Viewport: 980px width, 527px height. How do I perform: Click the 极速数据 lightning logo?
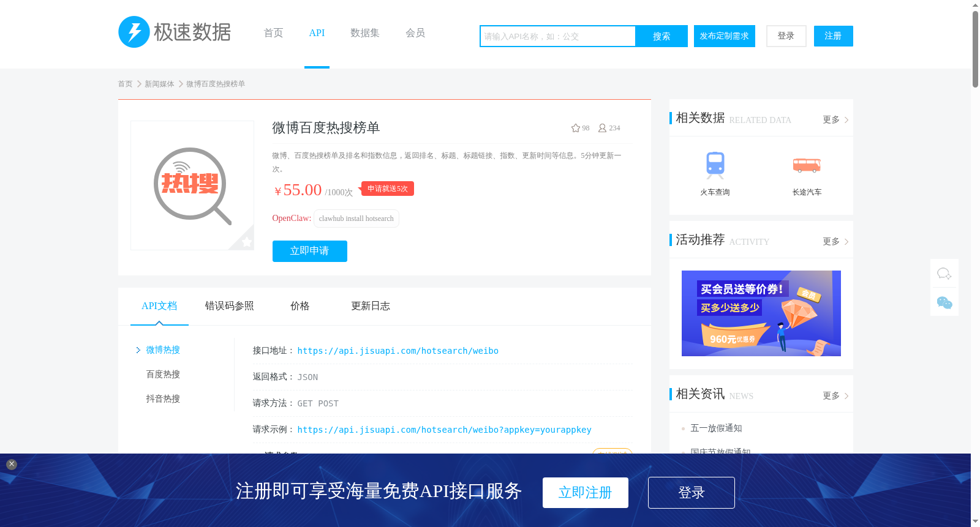(x=175, y=32)
